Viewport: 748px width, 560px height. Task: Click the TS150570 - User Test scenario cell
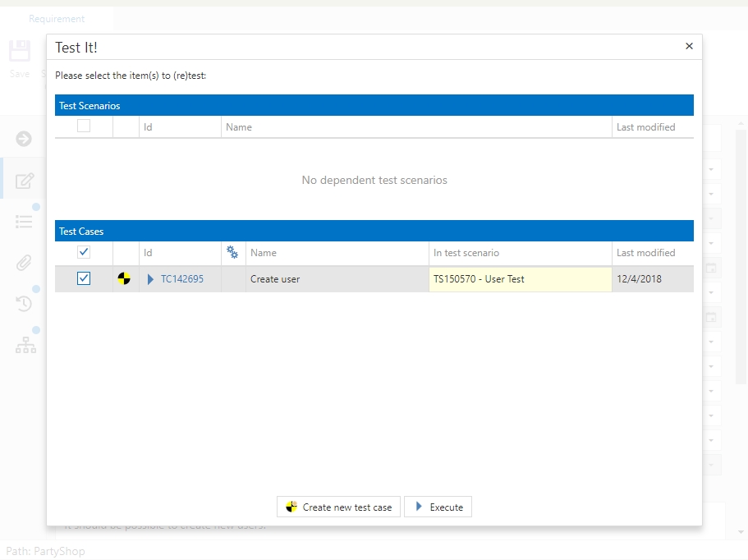pyautogui.click(x=520, y=279)
